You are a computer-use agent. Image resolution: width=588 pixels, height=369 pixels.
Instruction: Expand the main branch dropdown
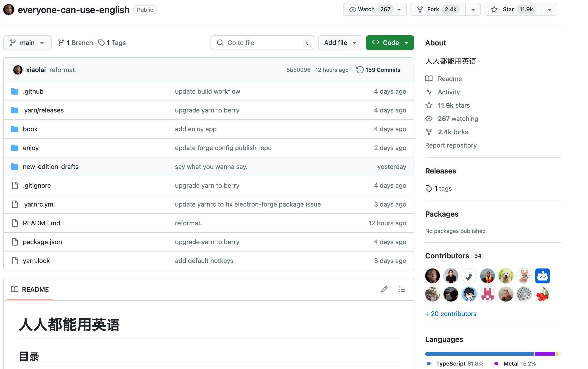(27, 43)
